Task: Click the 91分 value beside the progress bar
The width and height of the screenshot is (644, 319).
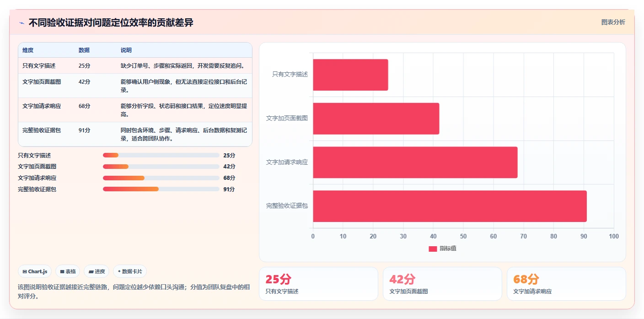Action: [x=229, y=189]
